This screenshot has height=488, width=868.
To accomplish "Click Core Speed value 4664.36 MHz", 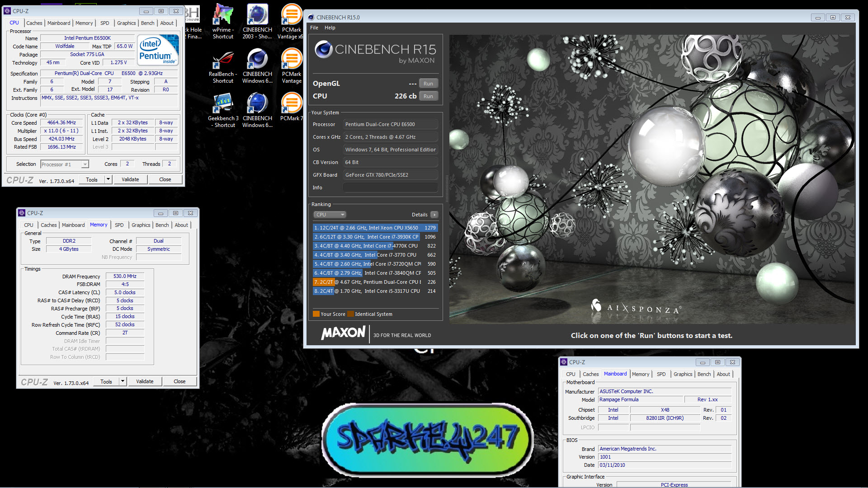I will tap(61, 122).
